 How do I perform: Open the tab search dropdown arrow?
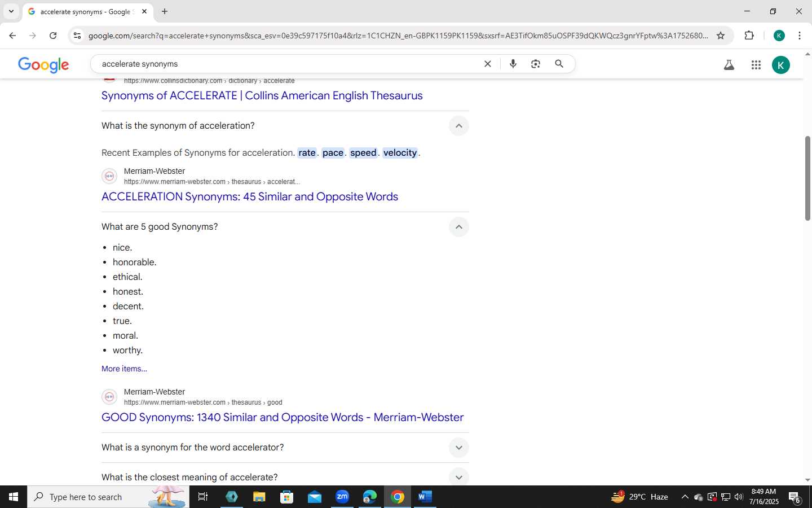[x=11, y=11]
